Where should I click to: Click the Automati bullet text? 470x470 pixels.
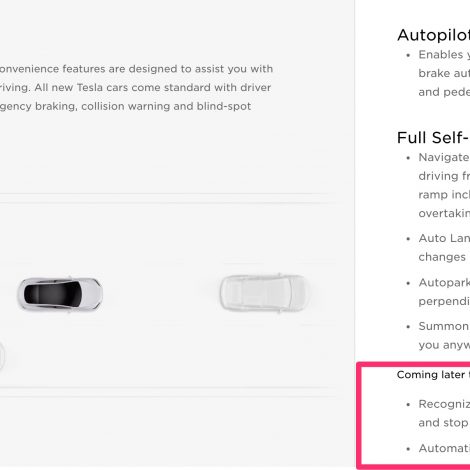[444, 448]
